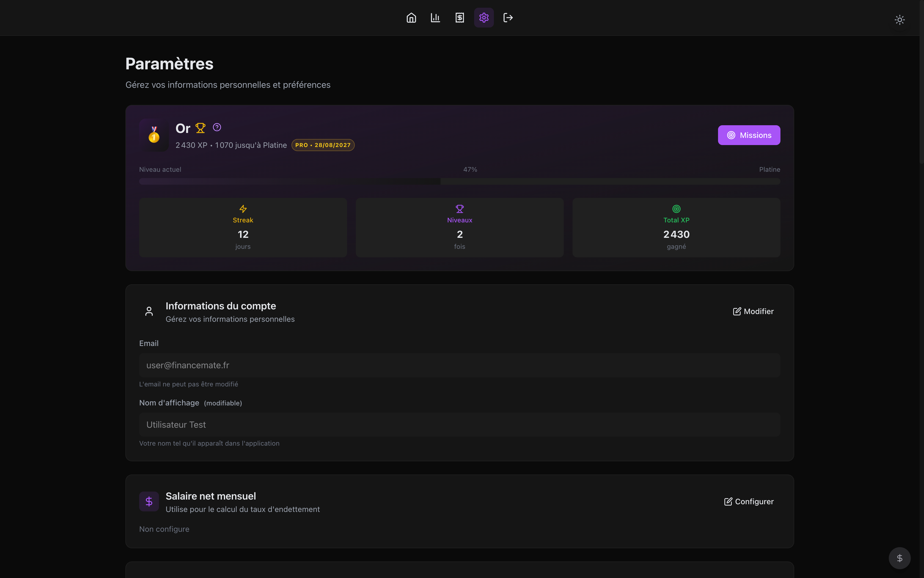This screenshot has height=578, width=924.
Task: Click Modifier to edit account information
Action: click(753, 312)
